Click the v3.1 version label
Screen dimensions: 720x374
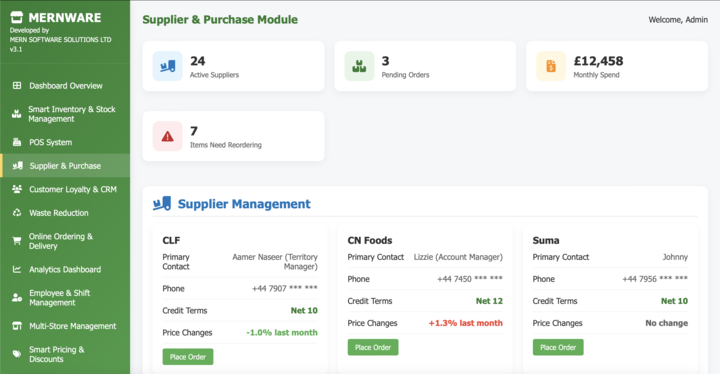[16, 49]
